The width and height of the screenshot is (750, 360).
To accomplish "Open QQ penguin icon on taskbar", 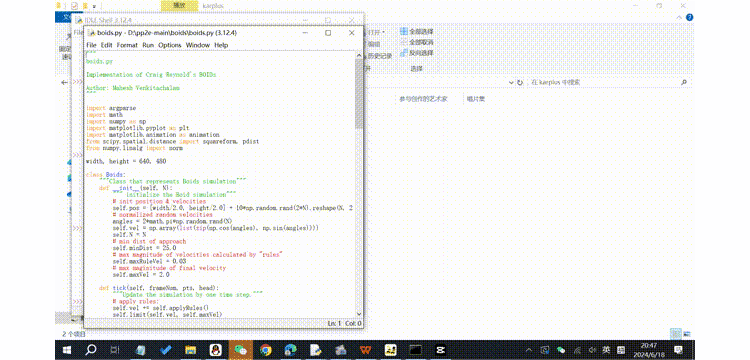I will [215, 350].
